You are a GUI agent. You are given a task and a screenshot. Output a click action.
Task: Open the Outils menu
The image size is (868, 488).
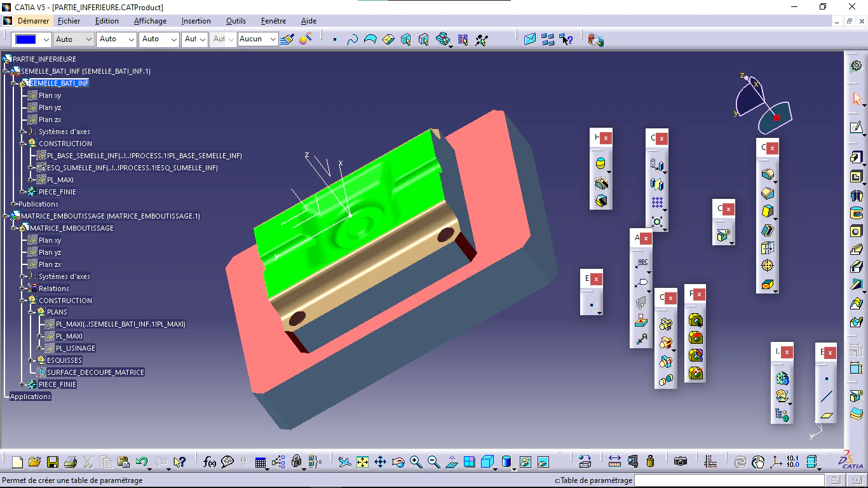click(236, 21)
